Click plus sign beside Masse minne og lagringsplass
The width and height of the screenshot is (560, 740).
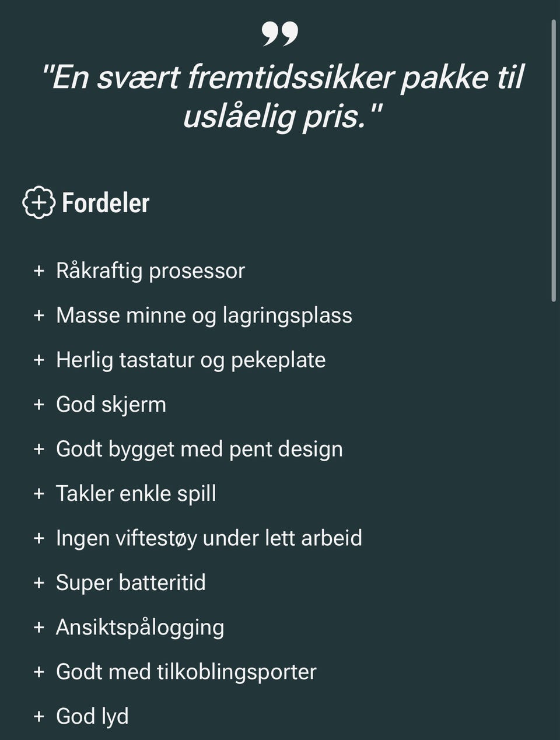[39, 315]
